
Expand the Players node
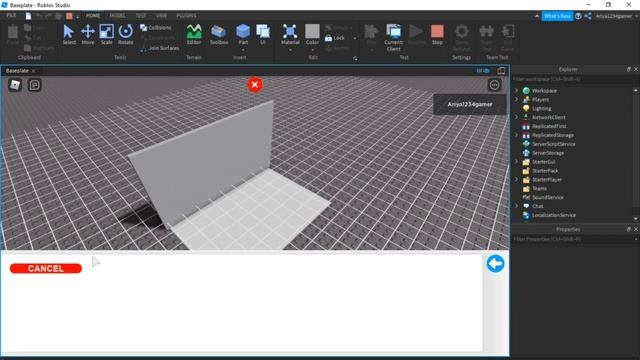click(x=516, y=99)
